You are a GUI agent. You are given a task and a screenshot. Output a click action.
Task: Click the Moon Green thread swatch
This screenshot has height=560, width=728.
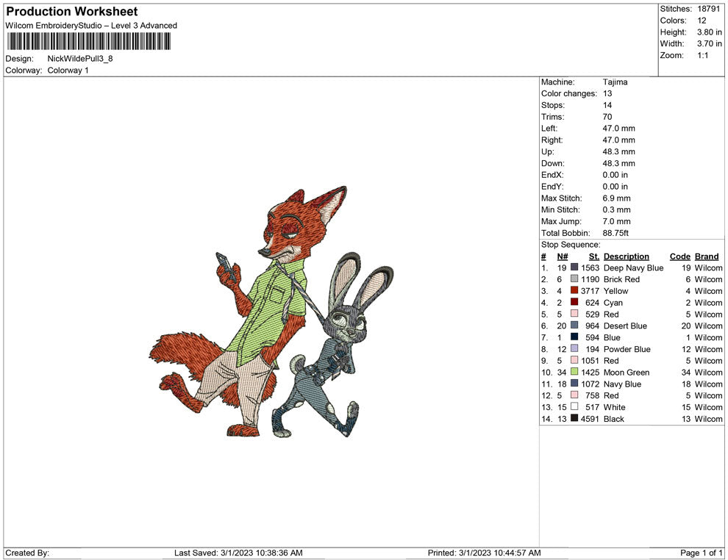(572, 373)
